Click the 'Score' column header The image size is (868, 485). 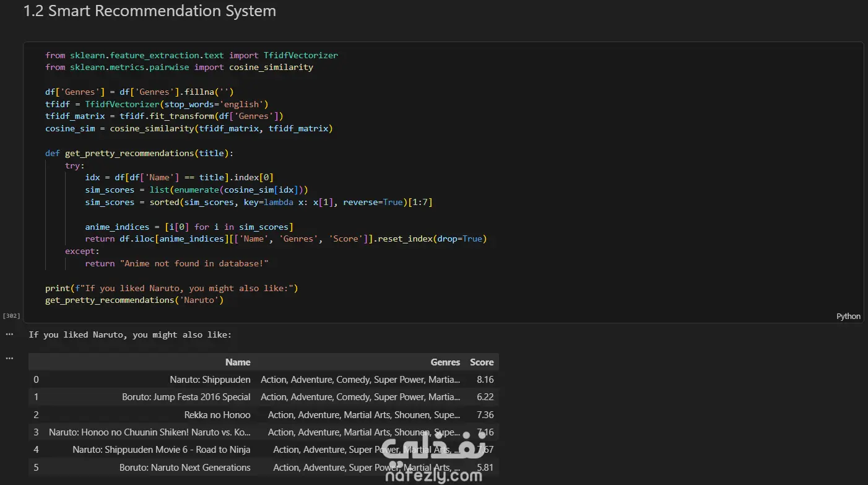click(482, 362)
